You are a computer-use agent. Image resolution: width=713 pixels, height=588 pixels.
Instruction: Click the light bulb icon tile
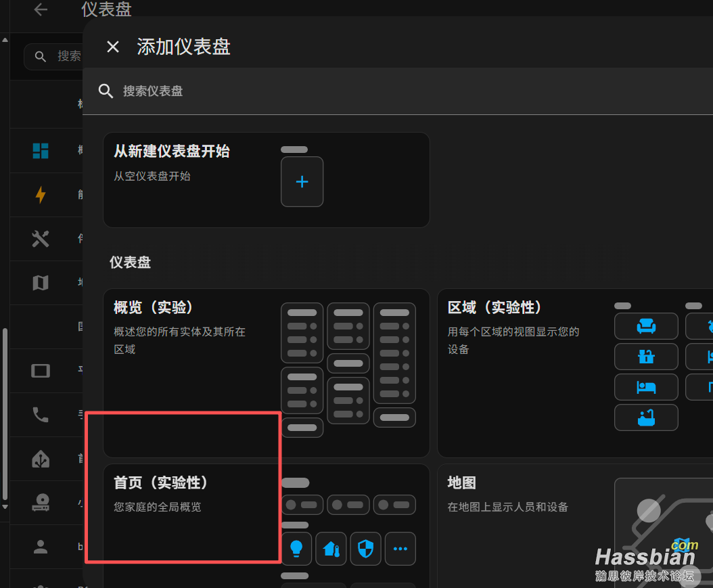click(296, 549)
